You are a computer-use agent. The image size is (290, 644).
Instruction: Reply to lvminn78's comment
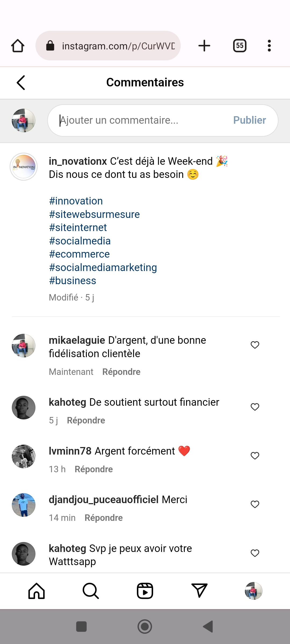click(94, 469)
